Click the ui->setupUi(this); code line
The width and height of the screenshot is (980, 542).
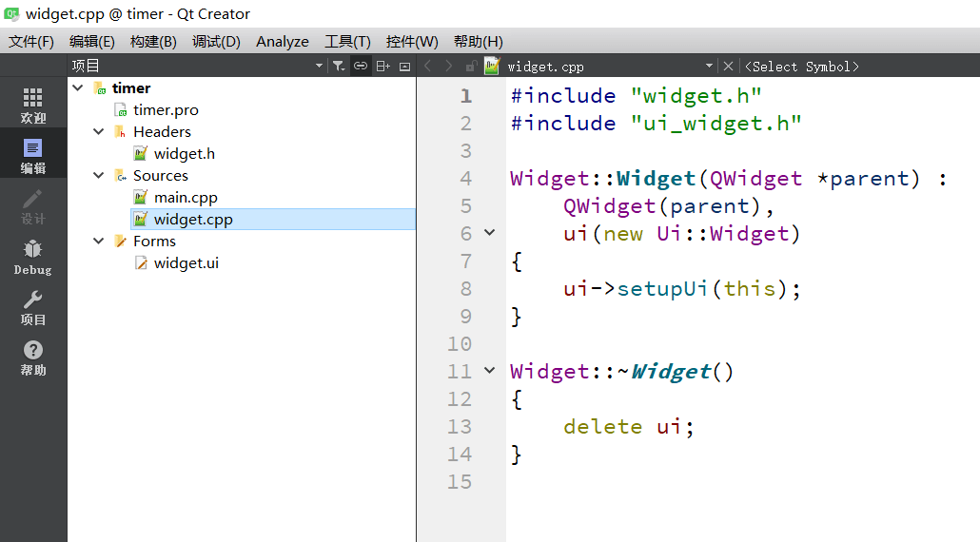click(x=682, y=288)
